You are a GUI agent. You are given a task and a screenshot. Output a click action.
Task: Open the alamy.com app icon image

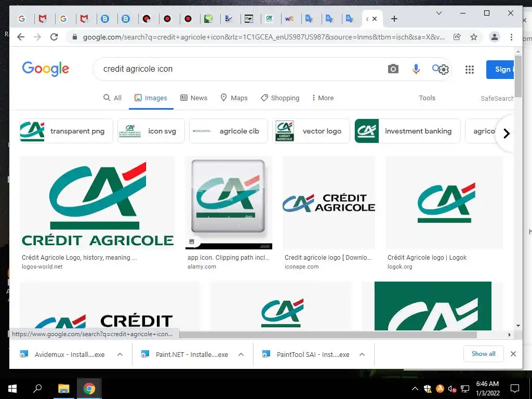tap(229, 203)
